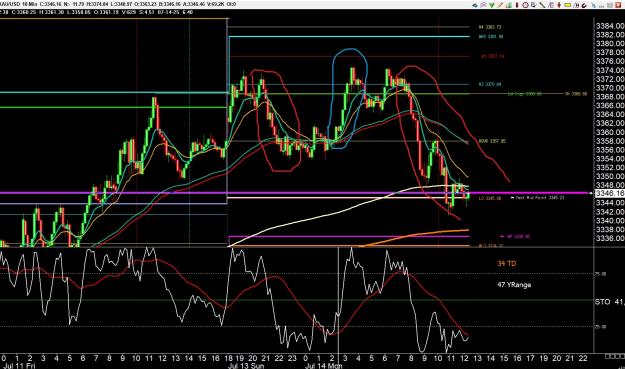Click the Jul 14 Mon date label
The width and height of the screenshot is (625, 369).
point(324,366)
